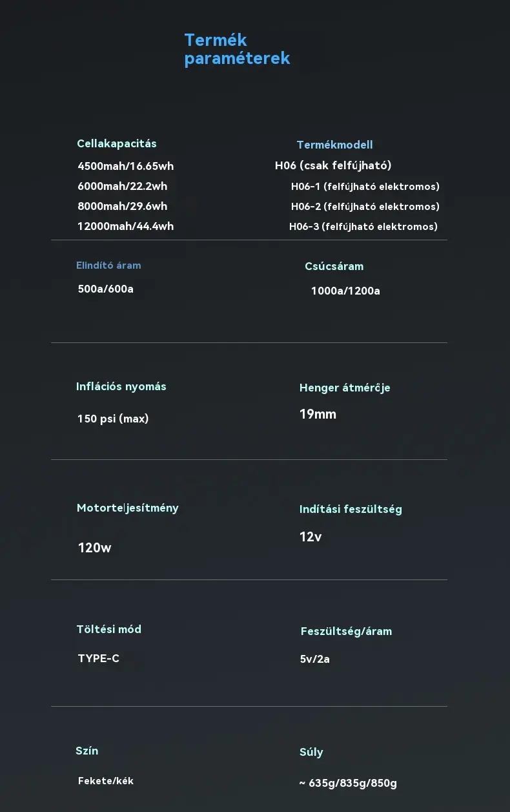510x812 pixels.
Task: Select the Csúcsáram 1000a/1200a value
Action: [345, 291]
